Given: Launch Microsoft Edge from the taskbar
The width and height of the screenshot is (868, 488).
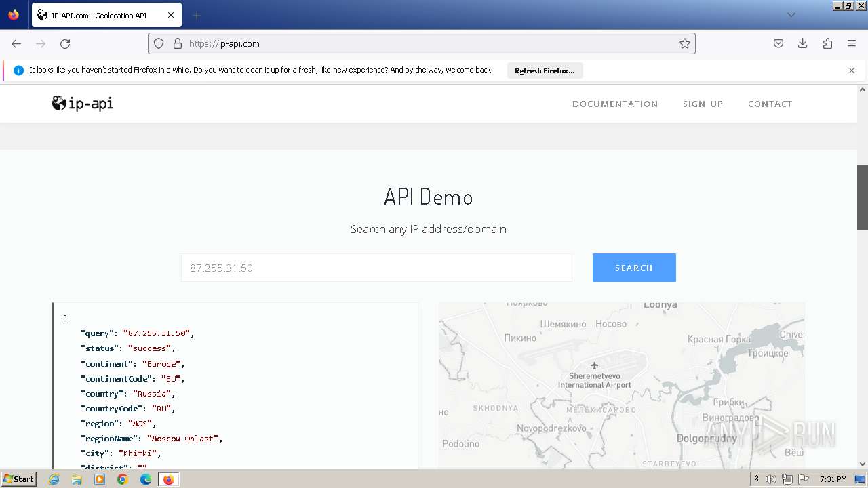Looking at the screenshot, I should tap(146, 479).
